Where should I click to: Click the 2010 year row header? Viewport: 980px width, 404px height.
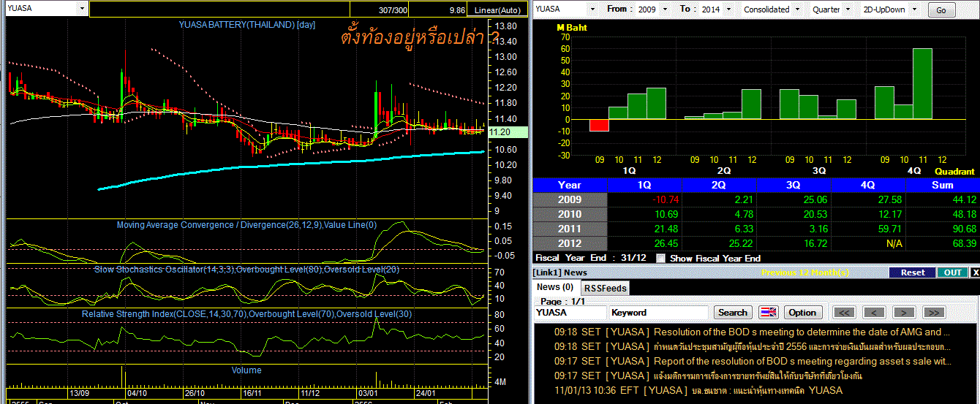(x=570, y=214)
